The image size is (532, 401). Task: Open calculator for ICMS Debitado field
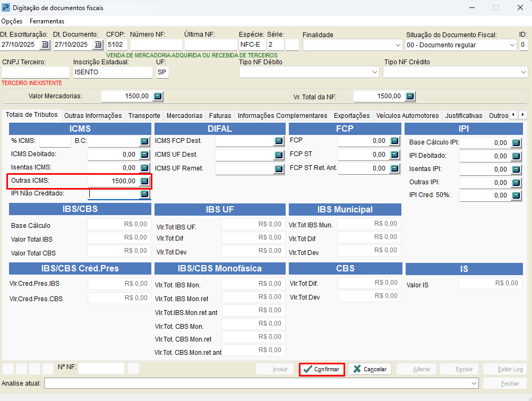(x=144, y=155)
